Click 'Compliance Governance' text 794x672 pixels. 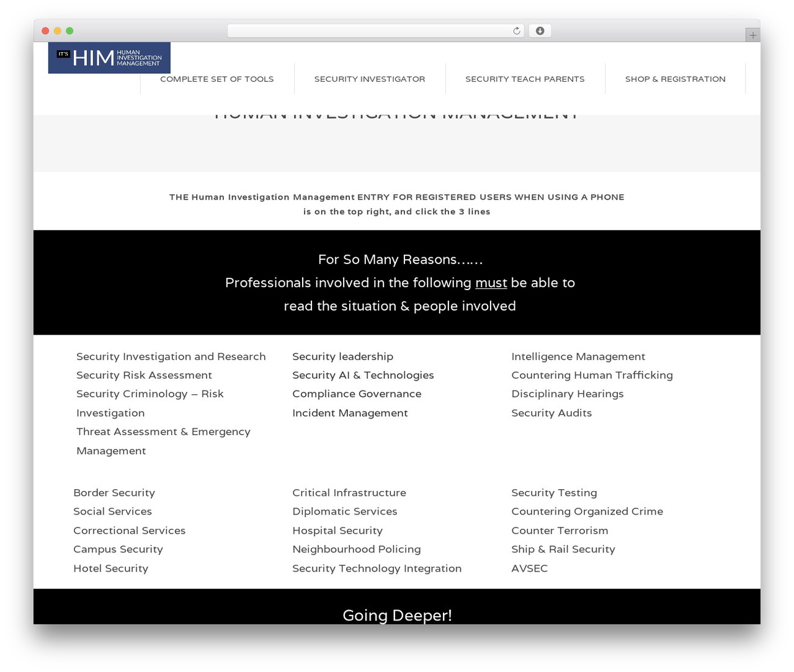pos(357,394)
